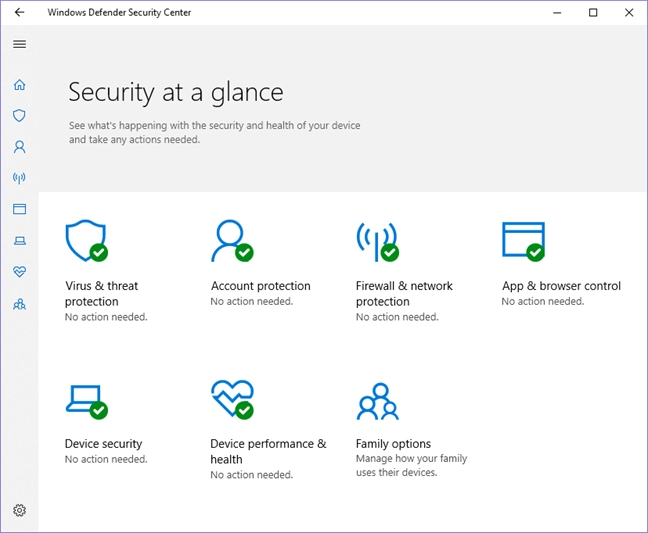Click the large Account protection person icon
The width and height of the screenshot is (648, 533).
tap(232, 240)
